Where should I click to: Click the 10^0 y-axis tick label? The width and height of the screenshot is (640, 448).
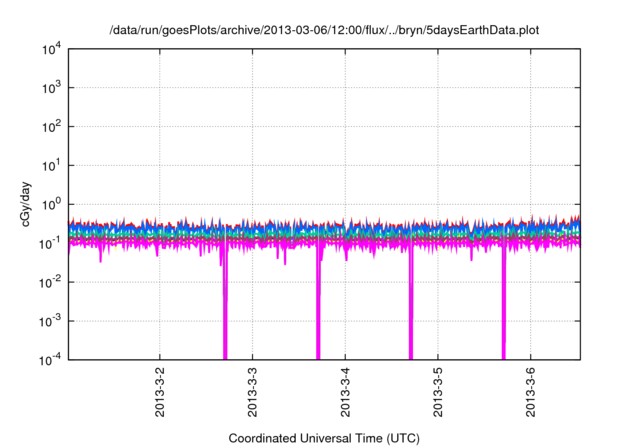[x=51, y=204]
